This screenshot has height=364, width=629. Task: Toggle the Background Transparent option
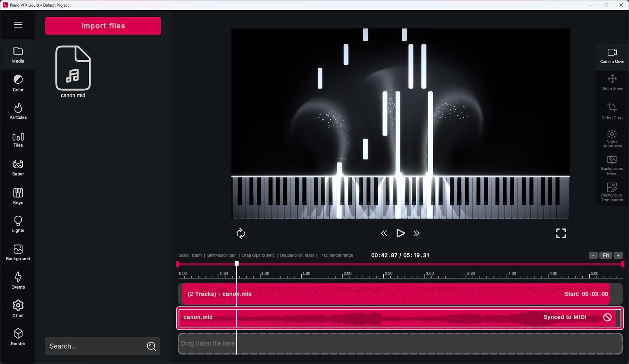612,192
